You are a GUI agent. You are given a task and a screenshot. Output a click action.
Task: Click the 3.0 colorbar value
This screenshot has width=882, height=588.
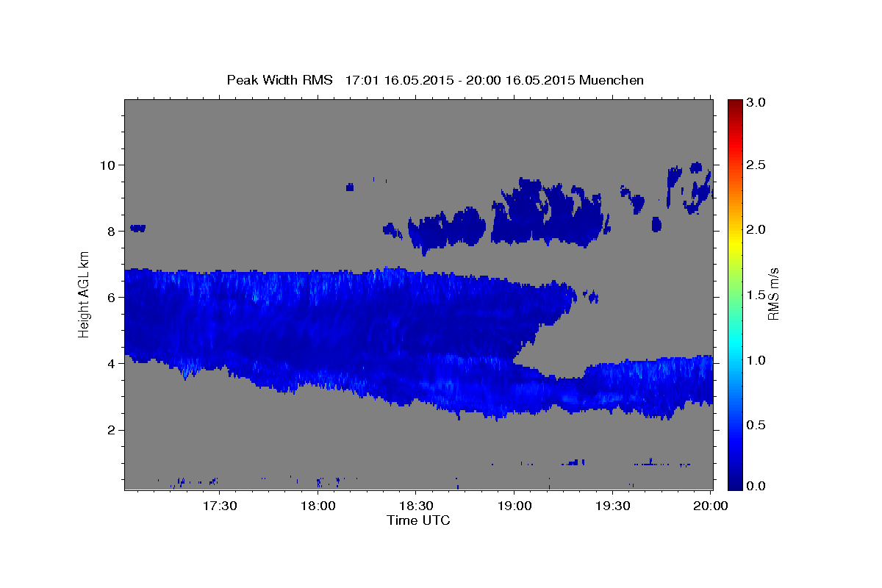tap(757, 102)
